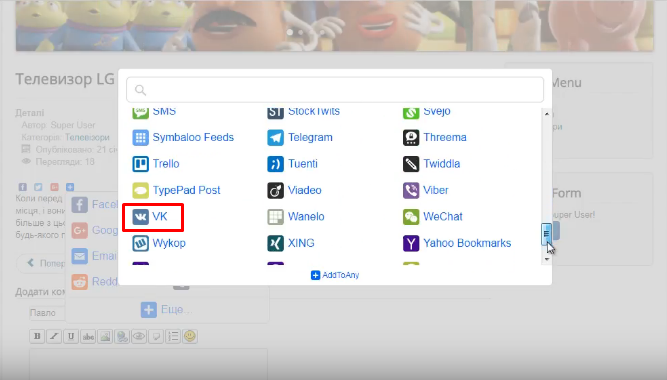Share via the Telegram link

click(x=310, y=137)
